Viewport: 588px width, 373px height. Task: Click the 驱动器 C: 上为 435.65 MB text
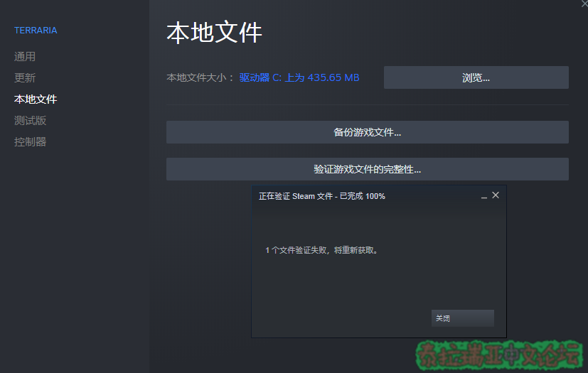pyautogui.click(x=299, y=77)
